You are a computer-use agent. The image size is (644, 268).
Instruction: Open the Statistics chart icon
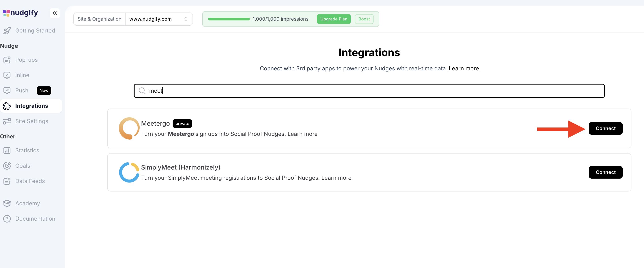tap(7, 150)
